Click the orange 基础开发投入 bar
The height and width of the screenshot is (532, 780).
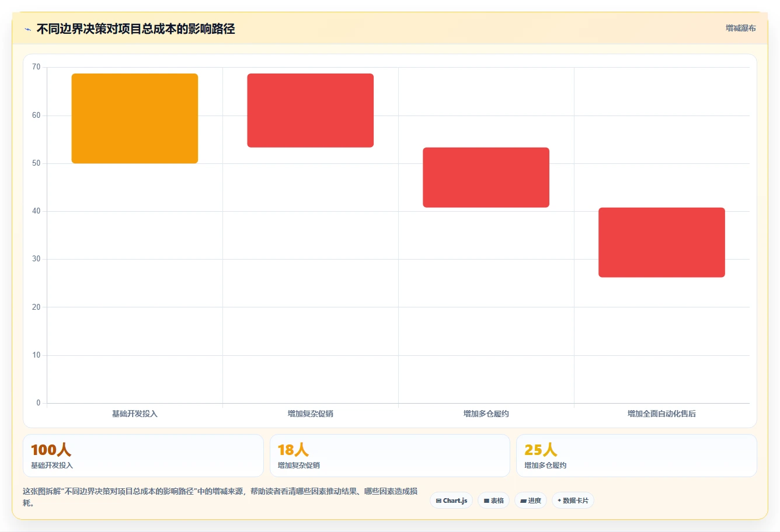tap(135, 118)
